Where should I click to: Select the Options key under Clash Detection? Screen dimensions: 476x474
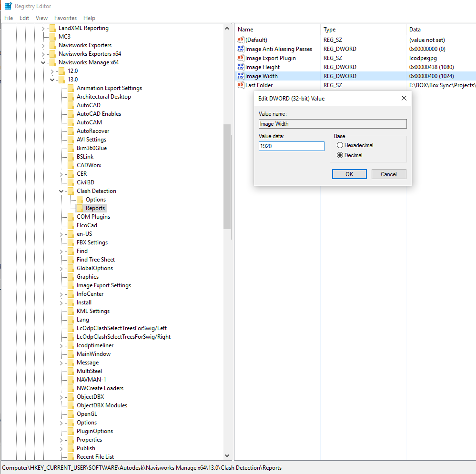[x=96, y=200]
